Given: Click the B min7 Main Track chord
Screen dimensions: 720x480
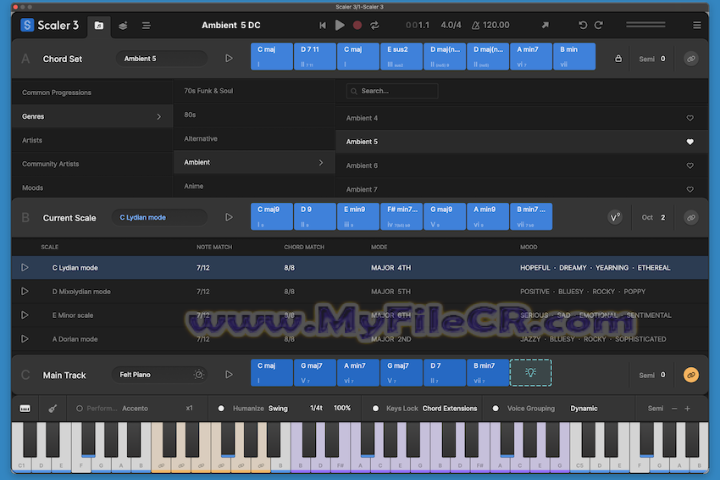Looking at the screenshot, I should [488, 373].
